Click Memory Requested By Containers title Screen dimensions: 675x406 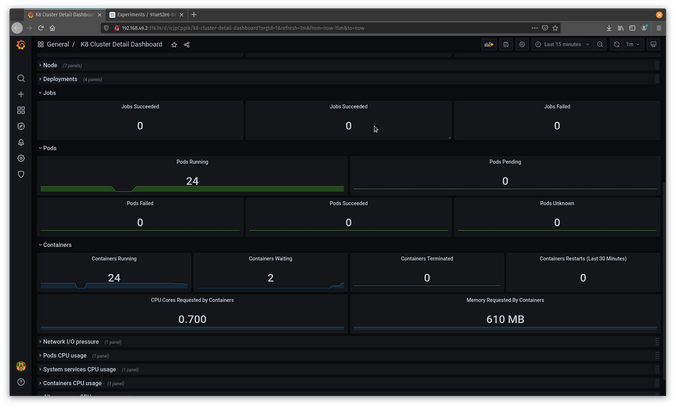click(x=505, y=300)
